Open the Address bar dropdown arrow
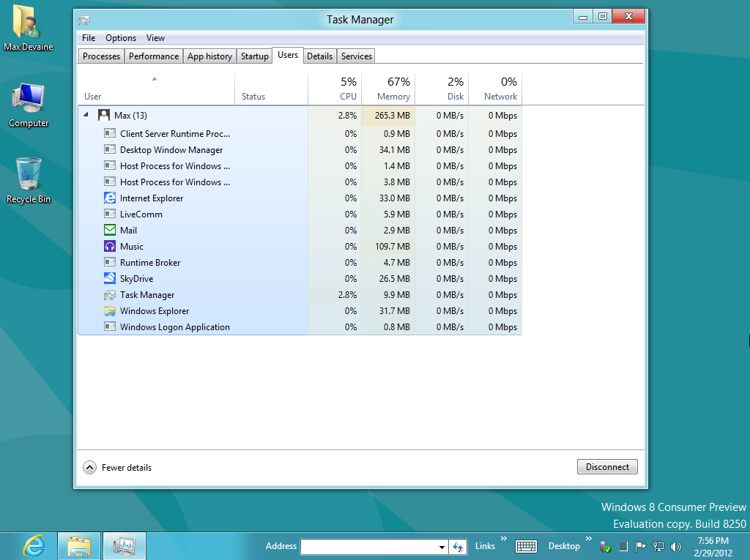Viewport: 750px width, 560px height. click(x=442, y=547)
